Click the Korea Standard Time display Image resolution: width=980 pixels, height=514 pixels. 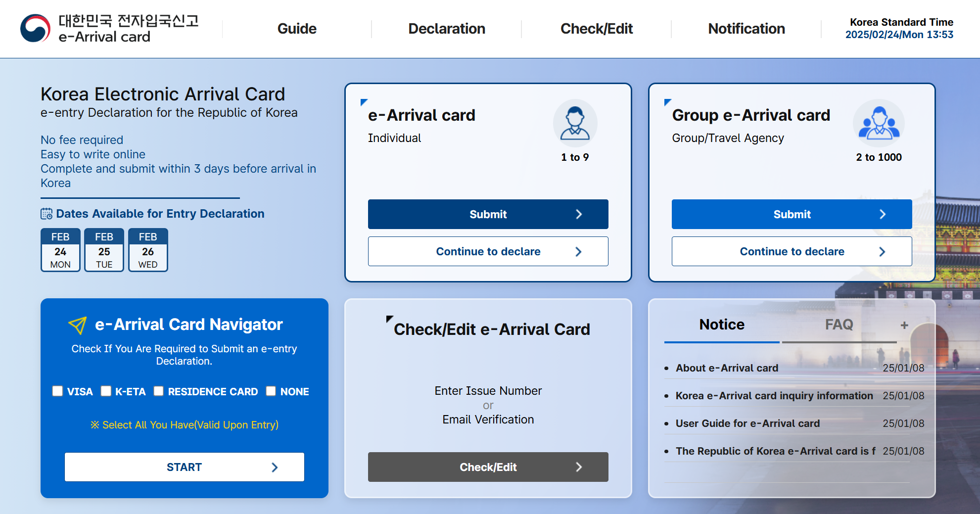[900, 28]
